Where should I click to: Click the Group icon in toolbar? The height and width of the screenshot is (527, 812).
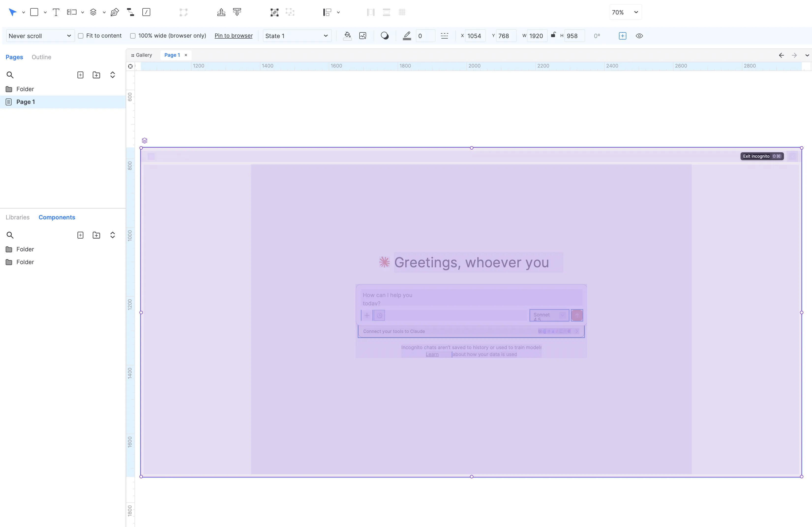click(274, 12)
